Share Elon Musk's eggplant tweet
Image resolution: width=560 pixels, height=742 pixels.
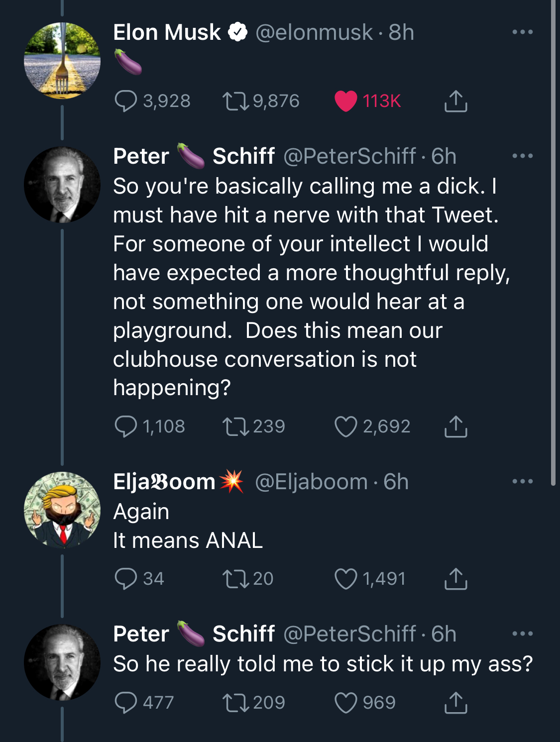click(455, 101)
